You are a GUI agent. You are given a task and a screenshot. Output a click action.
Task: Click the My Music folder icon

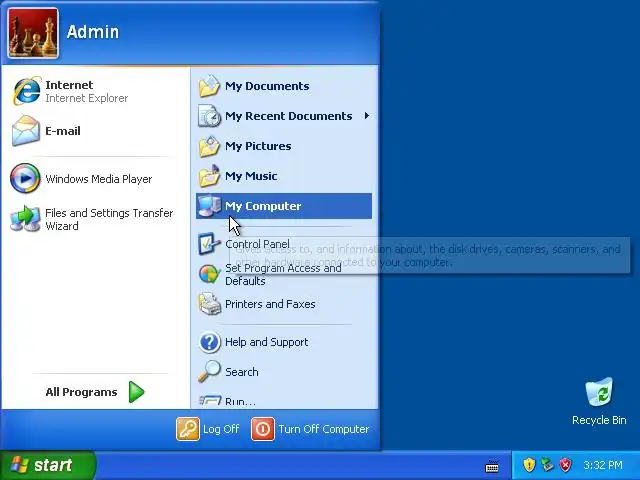pos(209,176)
